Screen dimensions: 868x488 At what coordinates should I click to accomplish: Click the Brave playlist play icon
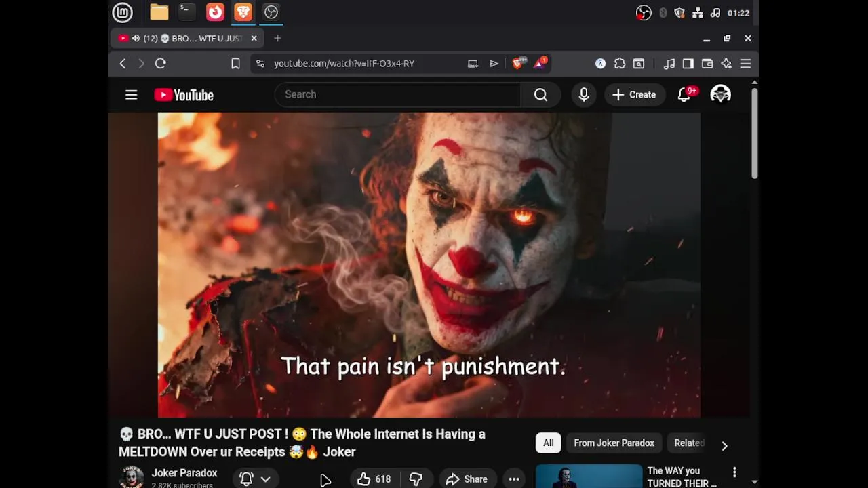494,64
